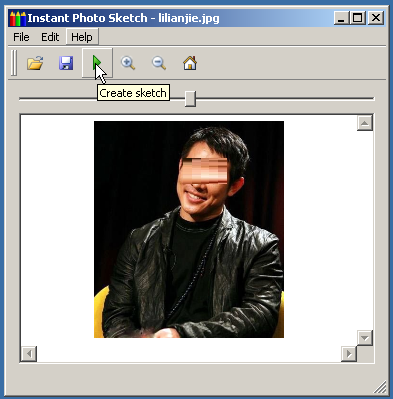Open an image with the folder icon
Image resolution: width=393 pixels, height=399 pixels.
[x=35, y=63]
